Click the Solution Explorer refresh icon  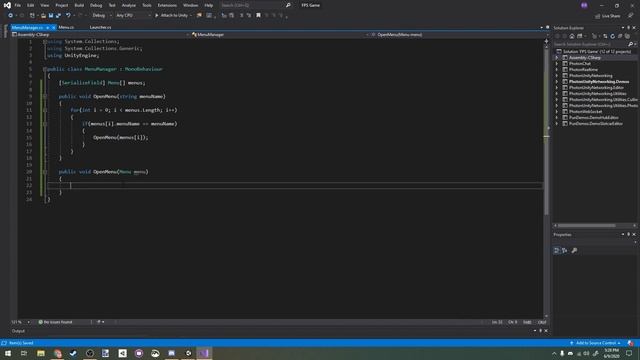coord(612,36)
